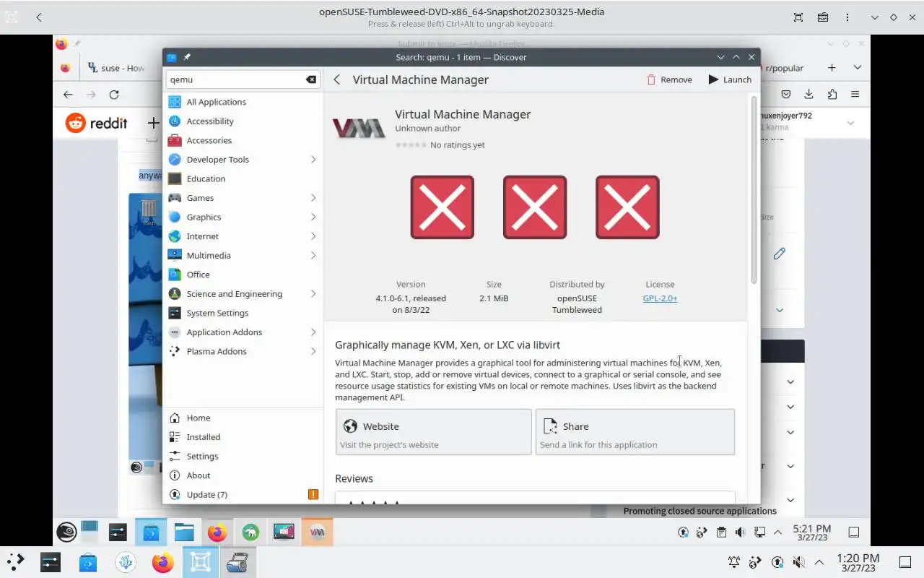The height and width of the screenshot is (578, 924).
Task: Click the Developer Tools category icon
Action: 174,160
